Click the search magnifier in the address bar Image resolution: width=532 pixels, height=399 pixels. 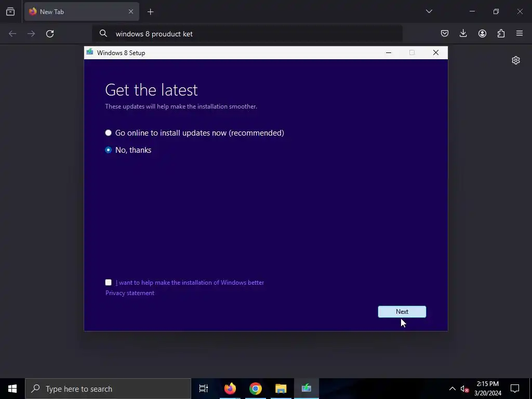click(103, 33)
